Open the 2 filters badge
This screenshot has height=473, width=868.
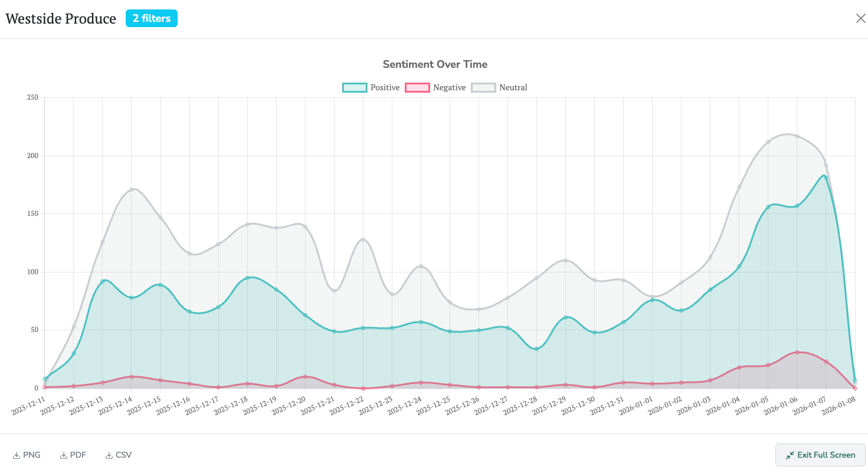click(152, 18)
